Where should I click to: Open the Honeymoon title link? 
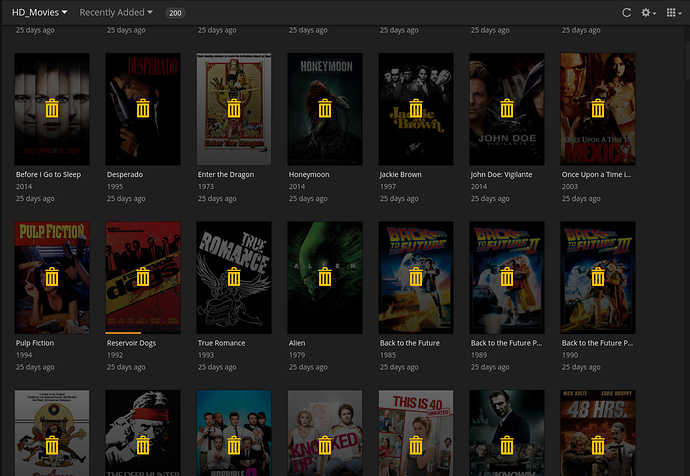click(309, 175)
